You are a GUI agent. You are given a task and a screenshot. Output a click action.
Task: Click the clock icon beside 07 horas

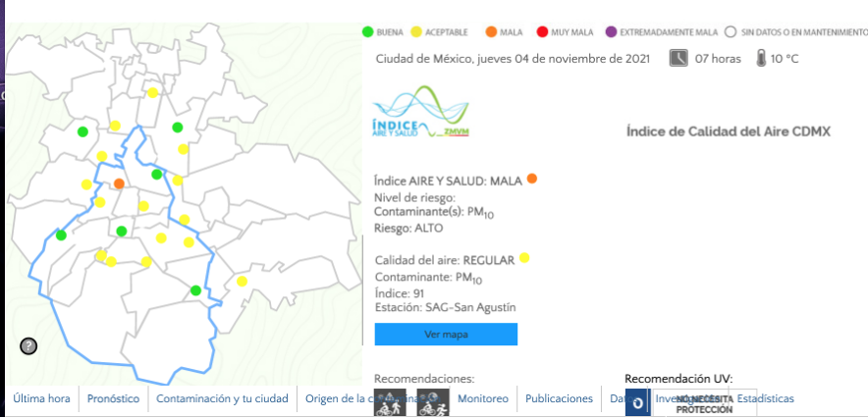tap(678, 59)
